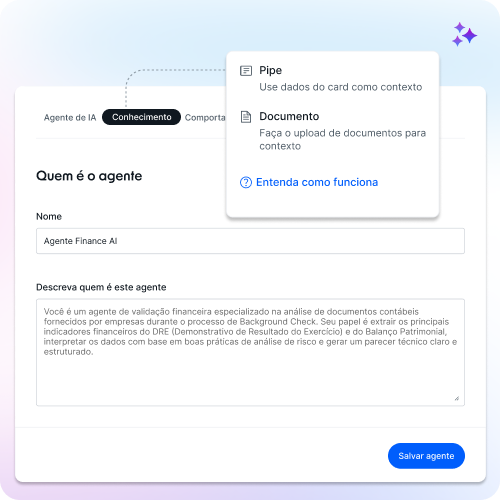The image size is (500, 500).
Task: Click the Quem é o agente heading
Action: [x=89, y=176]
